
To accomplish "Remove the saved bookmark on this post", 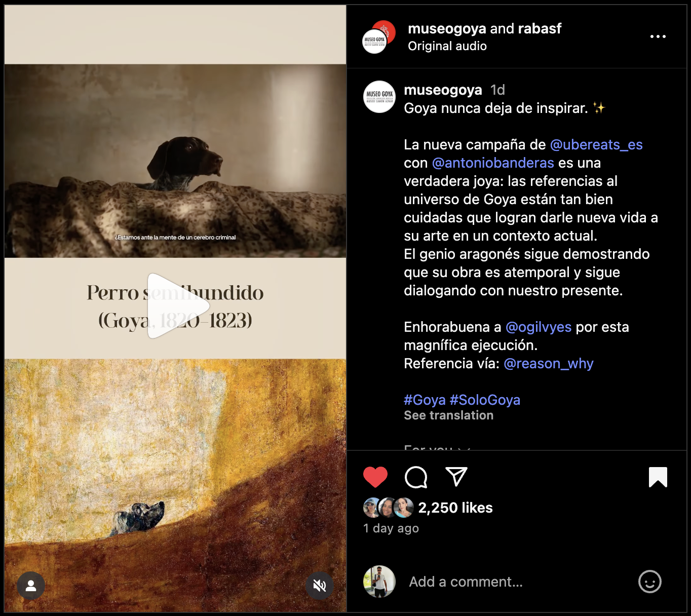I will [658, 477].
